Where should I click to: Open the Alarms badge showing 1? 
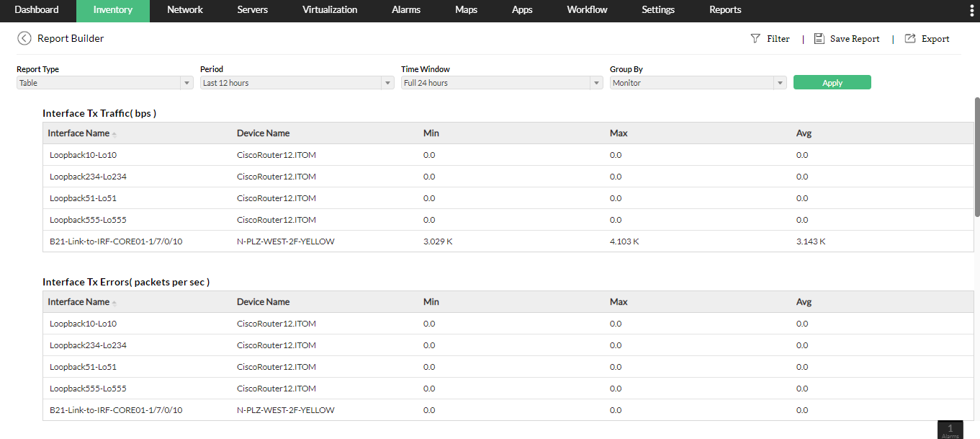(x=950, y=430)
